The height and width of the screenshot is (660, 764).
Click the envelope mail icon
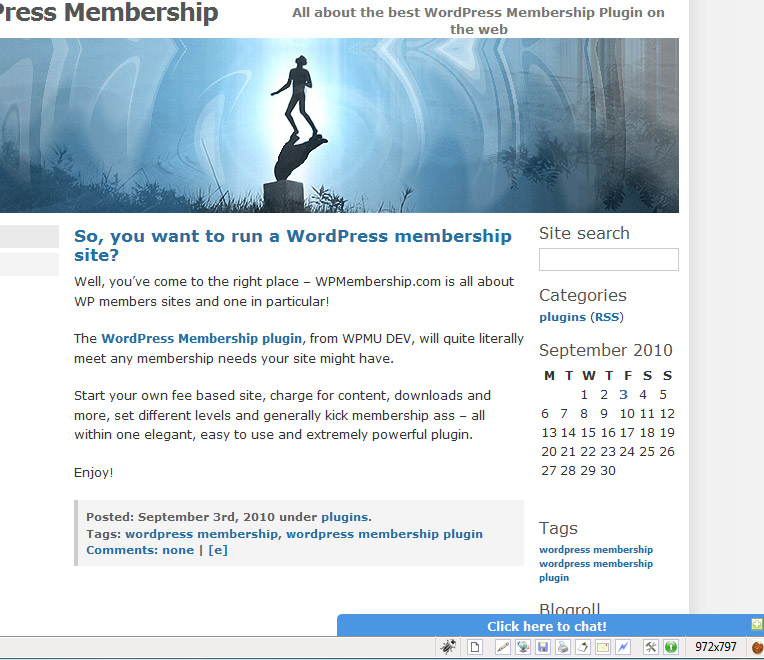tap(603, 647)
